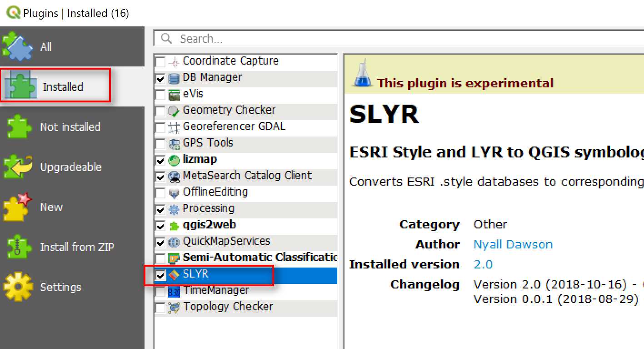Click the qgis2web puzzle icon
Image resolution: width=644 pixels, height=349 pixels.
pos(174,226)
